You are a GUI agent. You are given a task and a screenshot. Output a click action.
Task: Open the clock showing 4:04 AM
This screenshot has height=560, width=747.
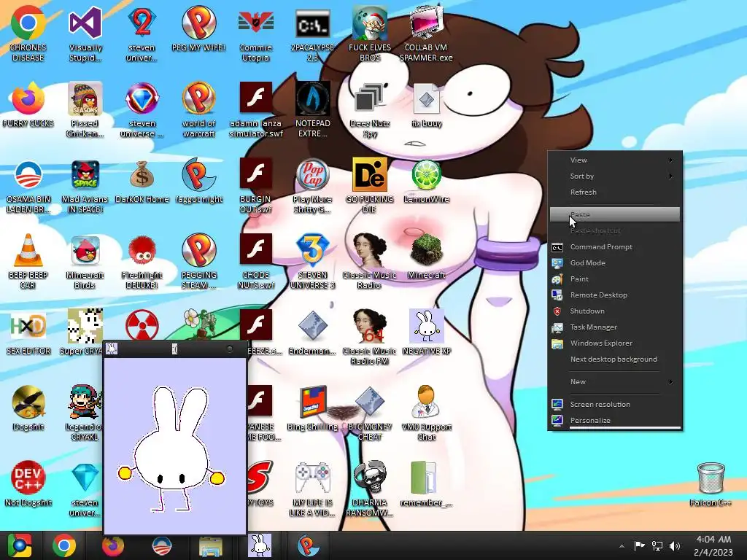[x=713, y=545]
